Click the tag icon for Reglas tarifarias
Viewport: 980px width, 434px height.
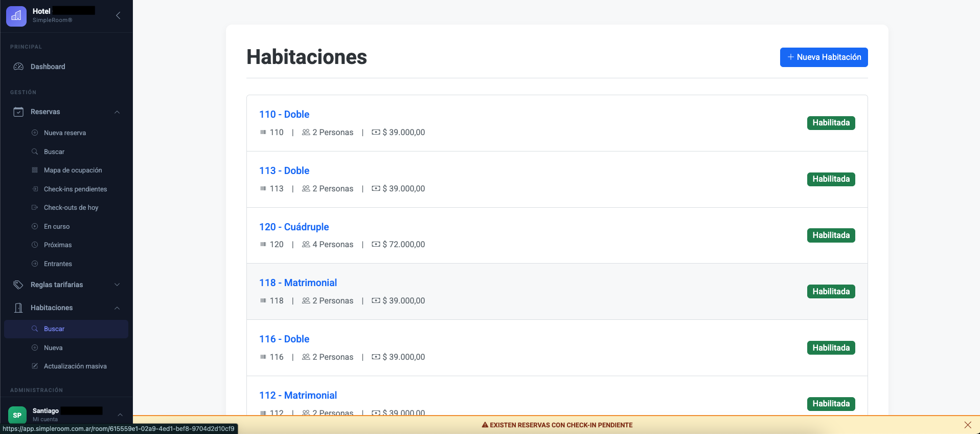[x=18, y=285]
